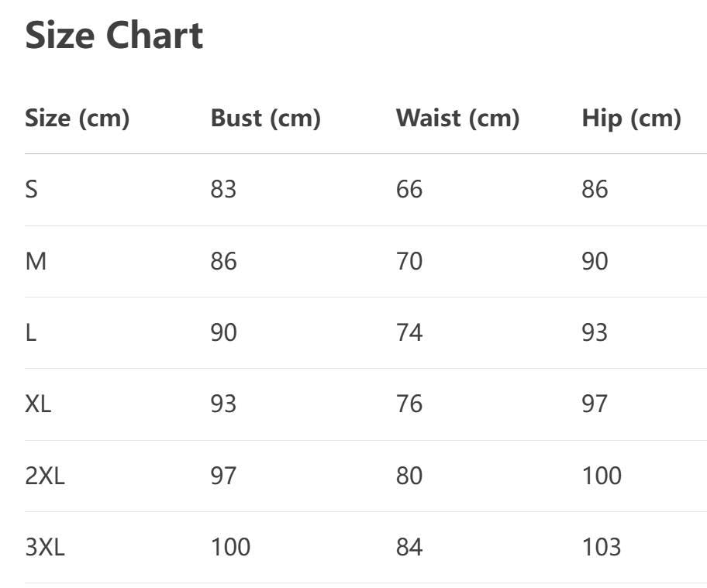This screenshot has height=588, width=707.
Task: Select hip value 93 for size L
Action: [x=595, y=332]
